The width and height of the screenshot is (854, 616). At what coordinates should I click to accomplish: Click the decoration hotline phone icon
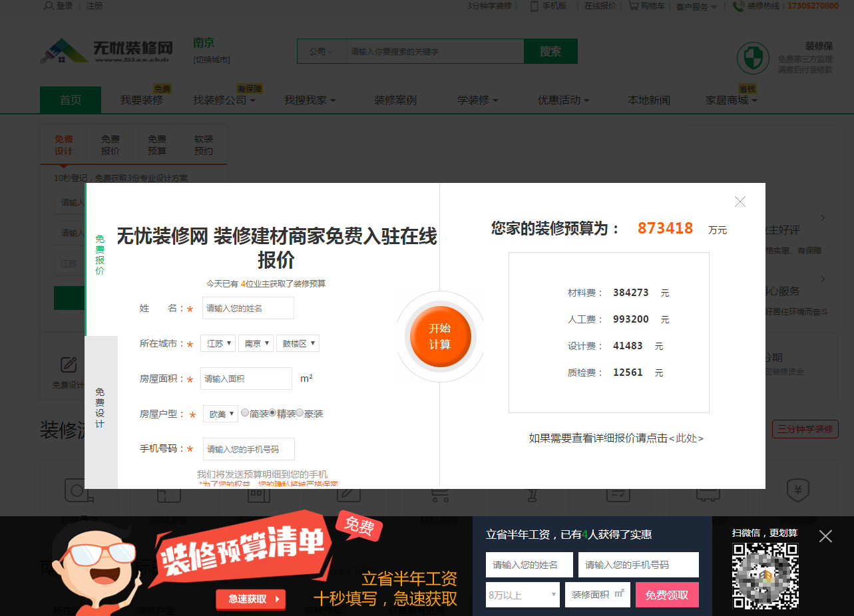coord(738,6)
